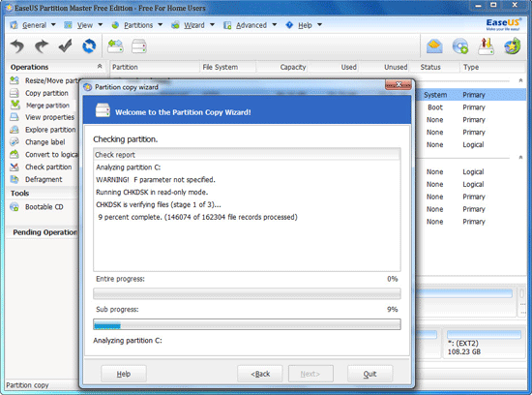Open the Advanced menu dropdown arrow
This screenshot has height=395, width=532.
(x=274, y=25)
